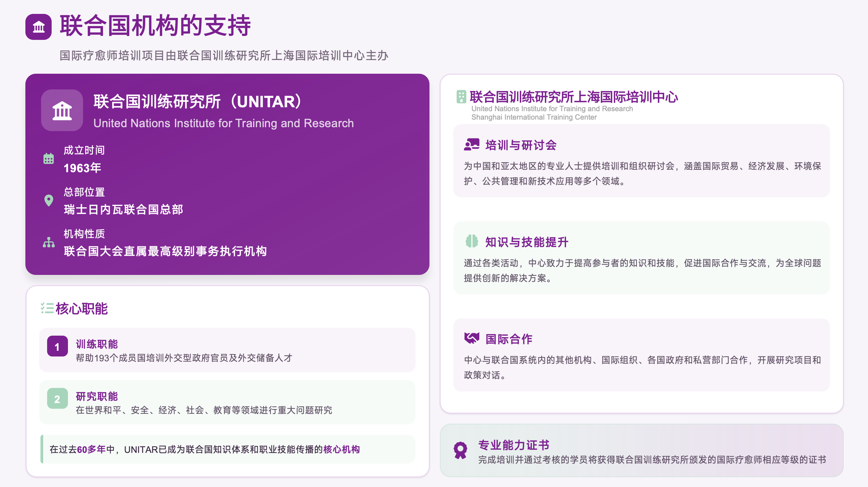868x487 pixels.
Task: Click the number 1 badge for 训练职能
Action: pyautogui.click(x=57, y=346)
